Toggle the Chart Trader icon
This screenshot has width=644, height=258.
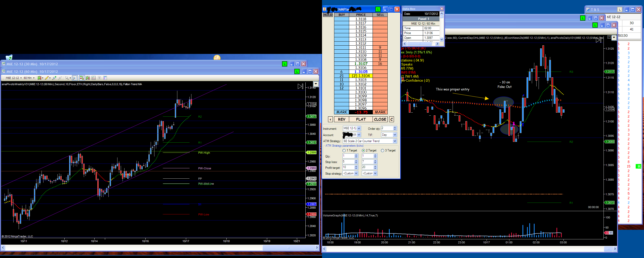click(x=82, y=78)
